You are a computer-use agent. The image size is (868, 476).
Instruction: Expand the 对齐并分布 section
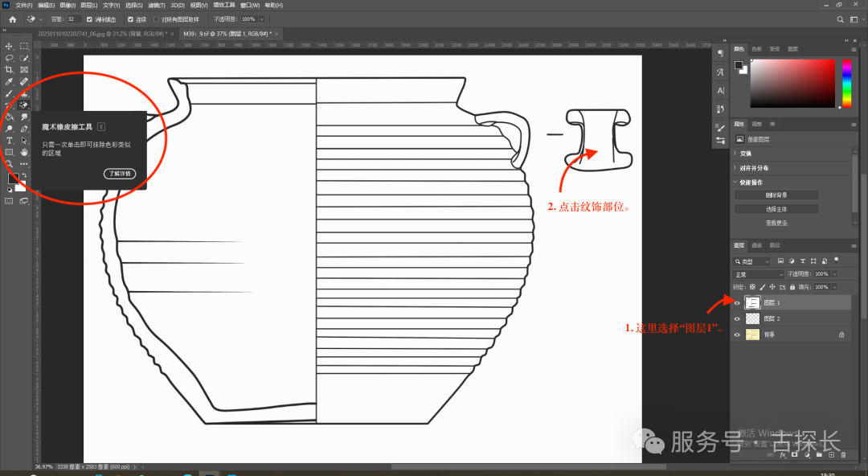click(735, 168)
